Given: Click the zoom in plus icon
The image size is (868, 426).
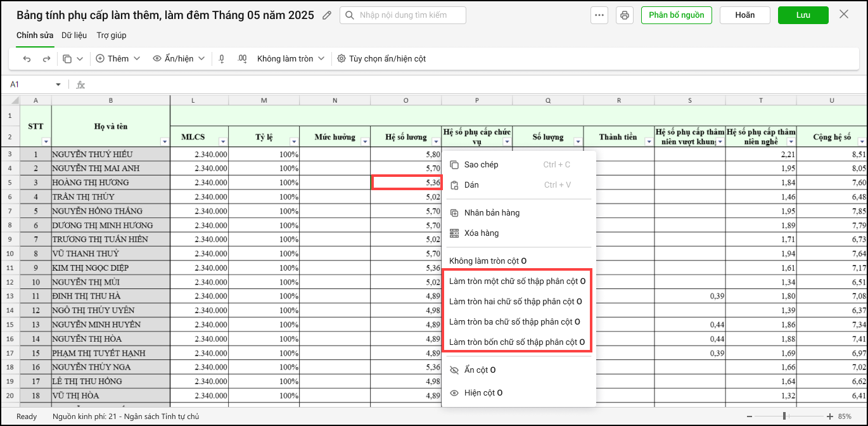Looking at the screenshot, I should [x=830, y=416].
